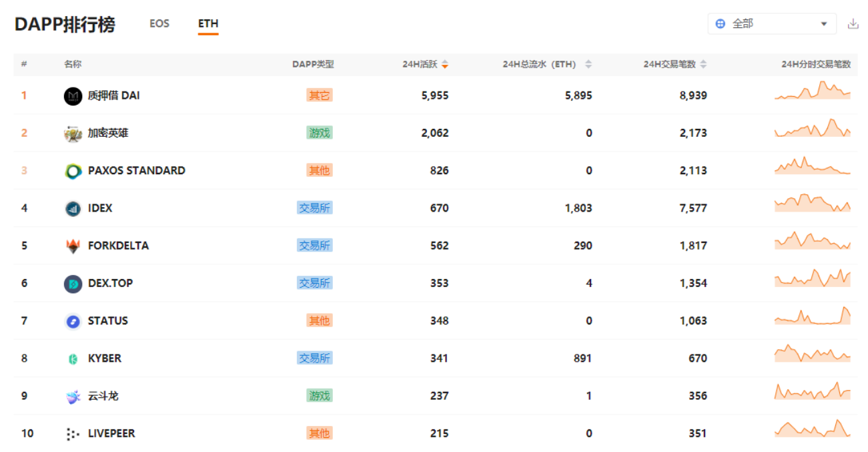The image size is (868, 452).
Task: Click the KYBER sparkline chart
Action: (x=813, y=353)
